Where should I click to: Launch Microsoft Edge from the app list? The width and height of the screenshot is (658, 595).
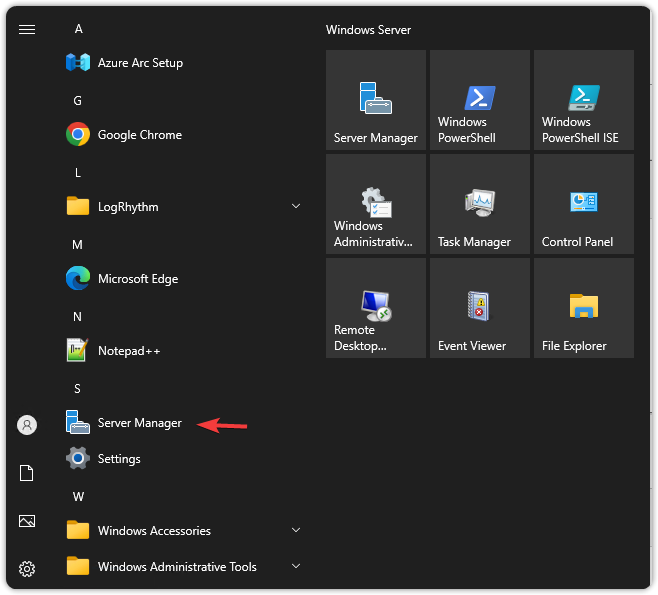coord(137,279)
